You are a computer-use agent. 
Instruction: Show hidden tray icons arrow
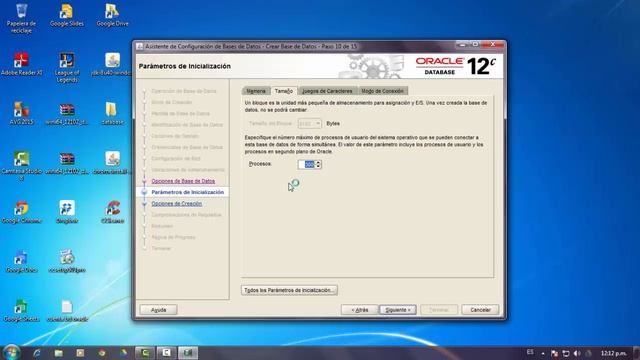coord(543,353)
